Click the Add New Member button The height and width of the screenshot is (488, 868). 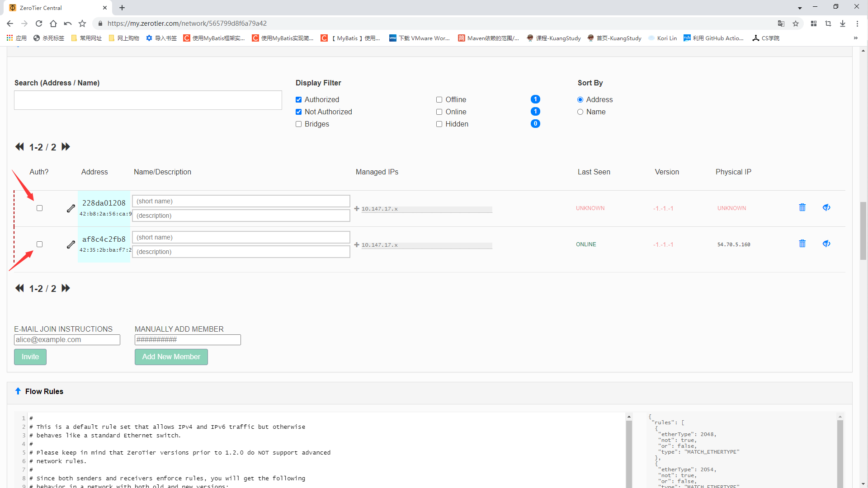pos(171,357)
